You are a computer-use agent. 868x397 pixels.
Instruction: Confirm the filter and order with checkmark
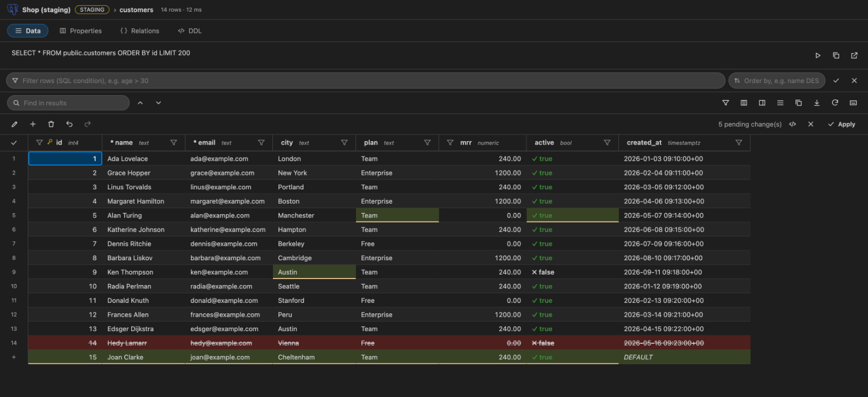coord(836,81)
